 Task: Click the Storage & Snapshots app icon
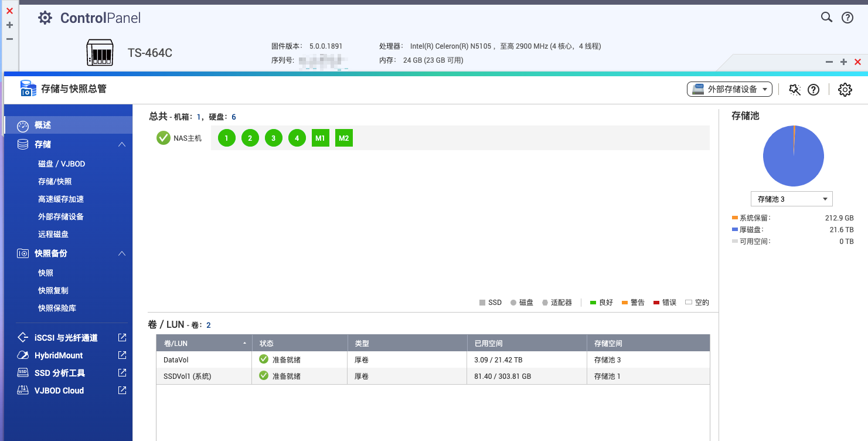click(x=28, y=89)
